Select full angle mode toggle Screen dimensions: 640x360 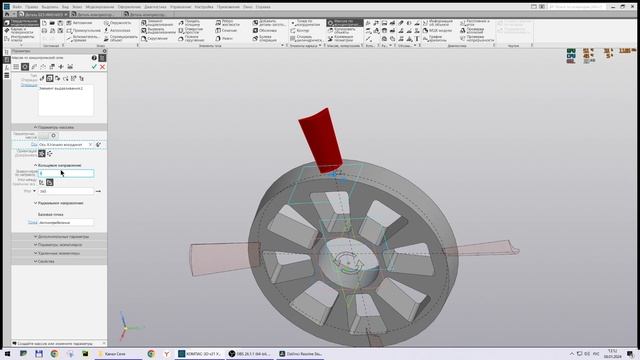[x=50, y=182]
